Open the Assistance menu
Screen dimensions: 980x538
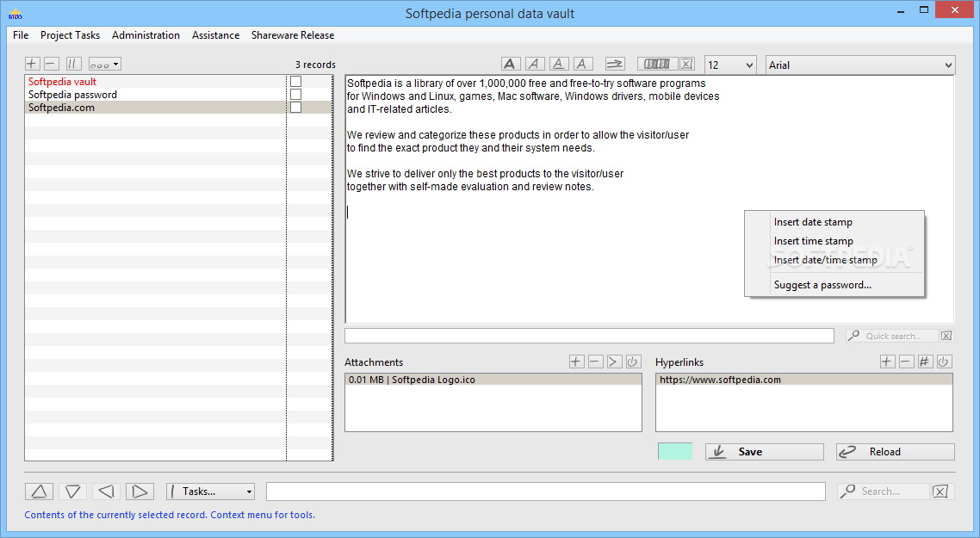coord(215,35)
